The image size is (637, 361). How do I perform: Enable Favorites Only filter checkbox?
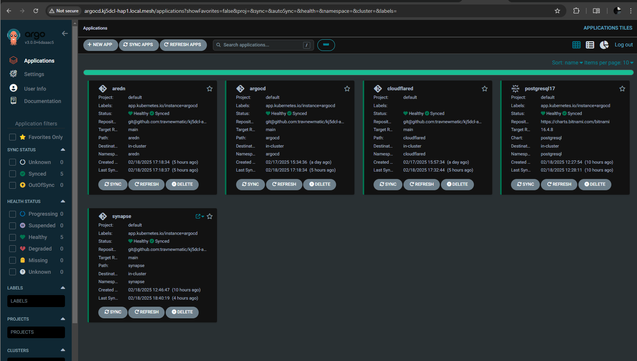pos(12,137)
